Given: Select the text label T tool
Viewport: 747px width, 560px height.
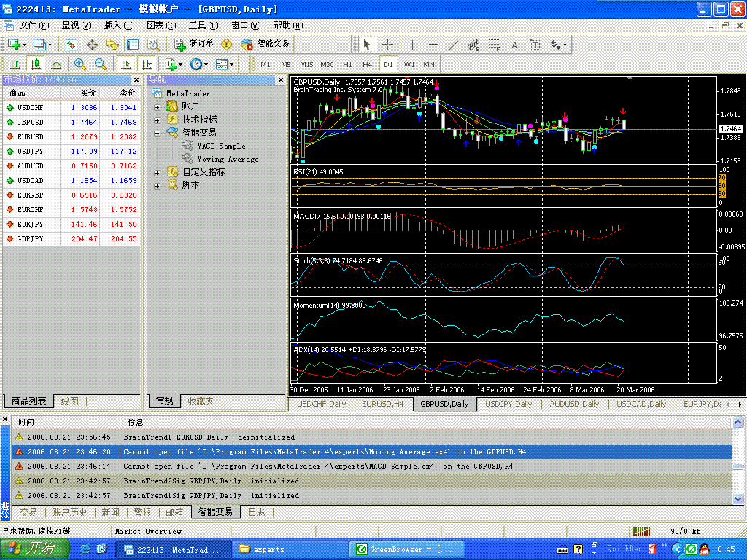Looking at the screenshot, I should pos(535,44).
